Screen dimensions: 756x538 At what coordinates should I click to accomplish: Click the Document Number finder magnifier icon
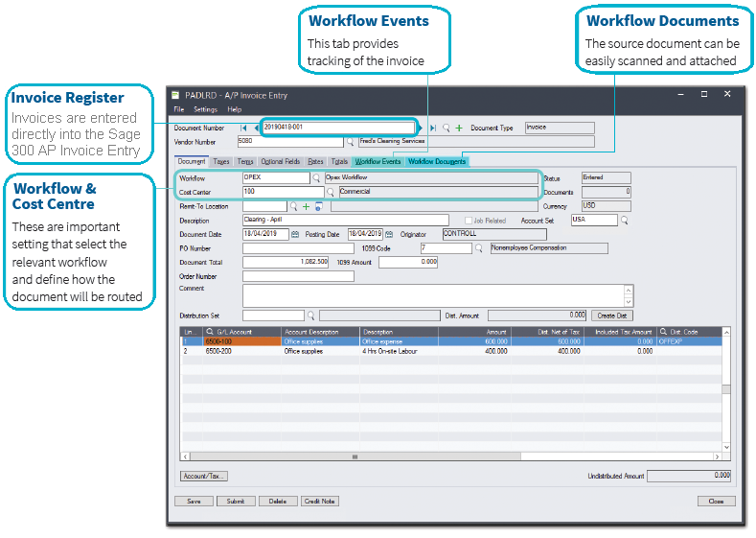coord(447,128)
